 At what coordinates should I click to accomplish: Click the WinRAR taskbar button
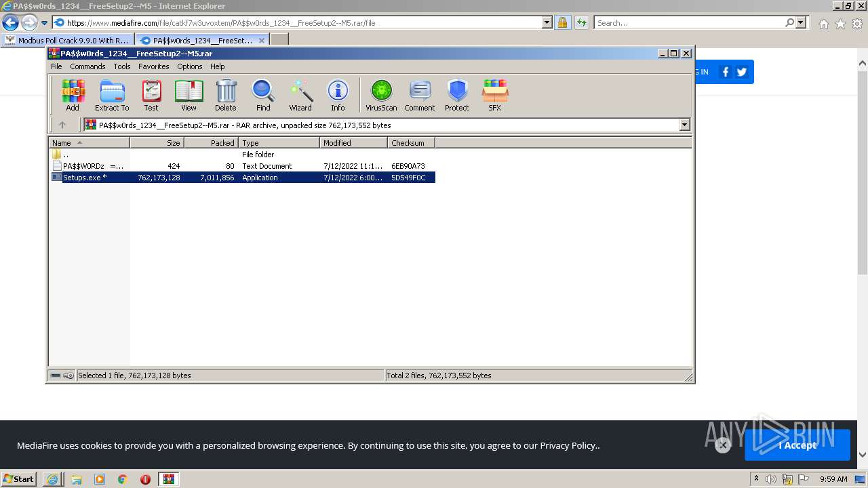coord(169,479)
